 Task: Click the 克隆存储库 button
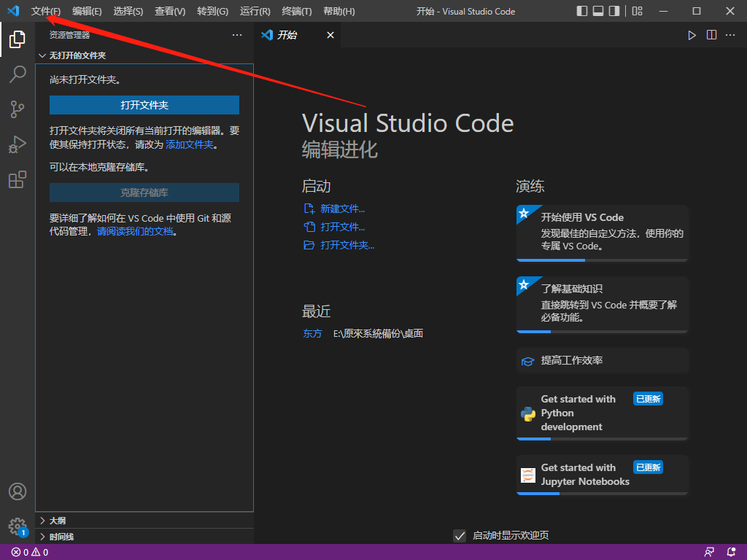[x=144, y=192]
